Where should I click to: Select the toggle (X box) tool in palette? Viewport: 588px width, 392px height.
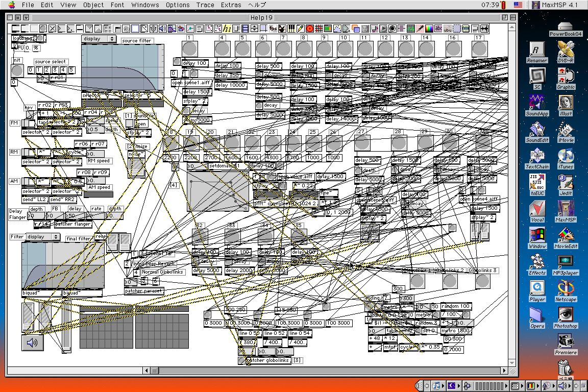52,29
